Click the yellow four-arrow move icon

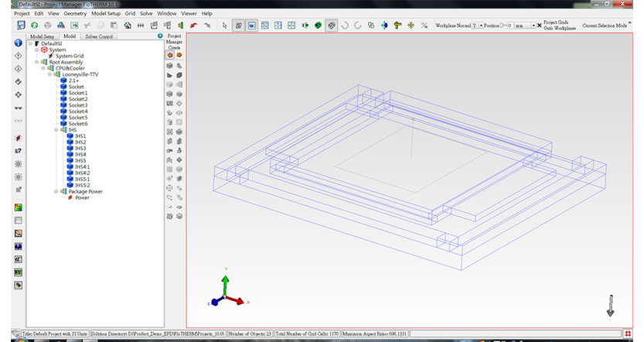click(411, 26)
